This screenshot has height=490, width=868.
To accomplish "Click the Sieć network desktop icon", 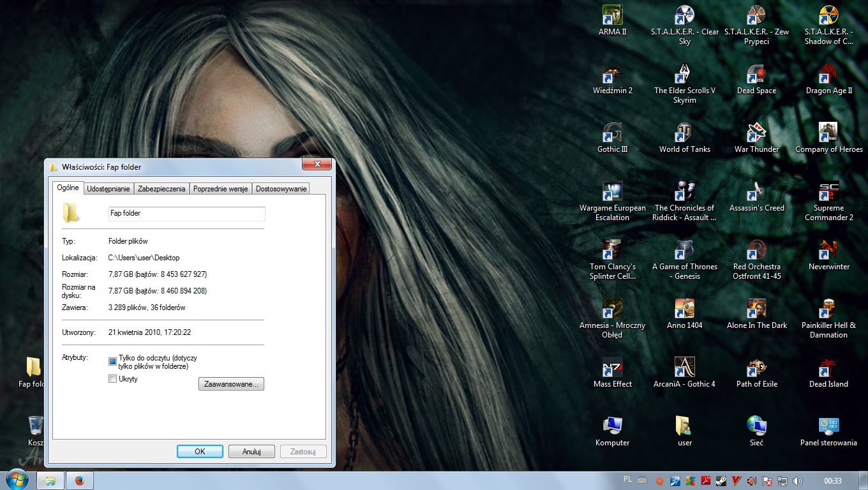I will click(x=756, y=431).
